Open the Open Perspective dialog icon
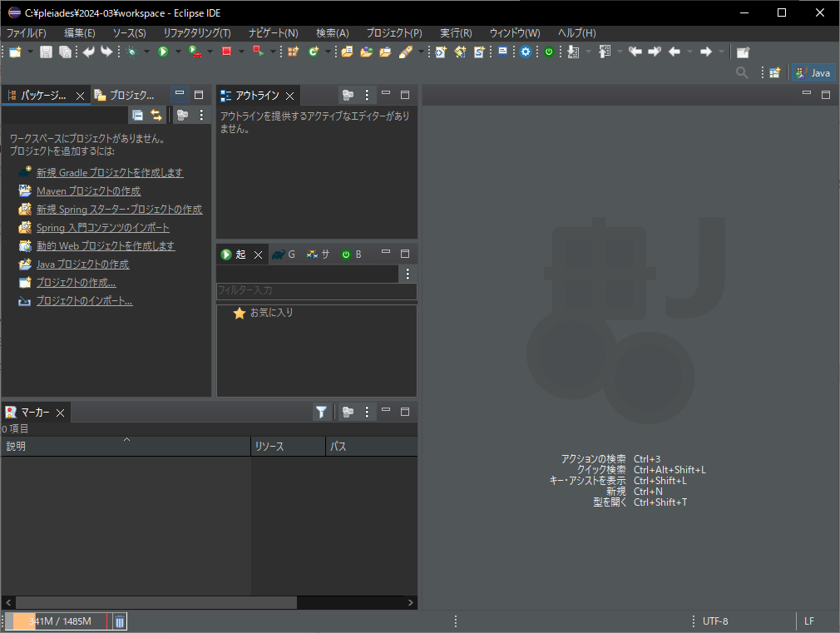Screen dimensions: 840x633 (x=774, y=73)
